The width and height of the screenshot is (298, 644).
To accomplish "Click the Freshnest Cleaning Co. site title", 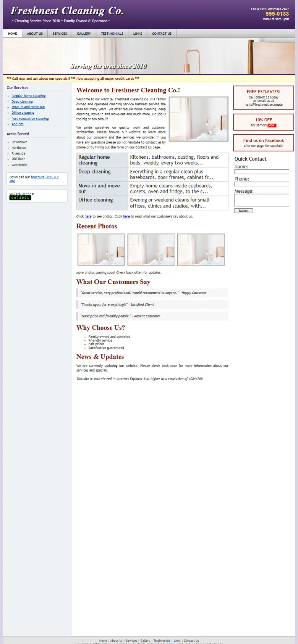I will 67,11.
